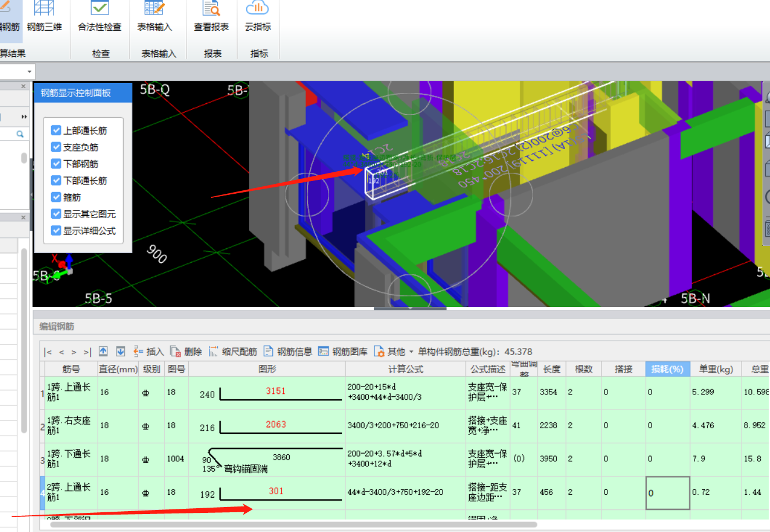Click the horizontal scrollbar under the rebar table

point(293,524)
